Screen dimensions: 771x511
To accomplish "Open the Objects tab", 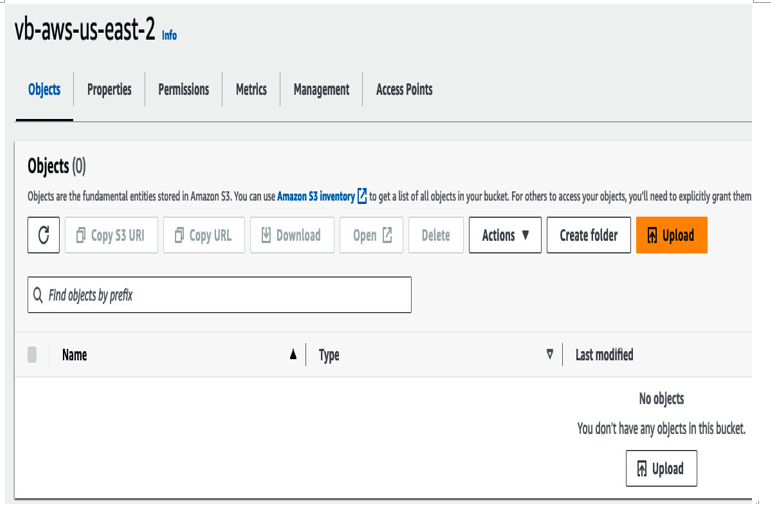I will point(44,90).
